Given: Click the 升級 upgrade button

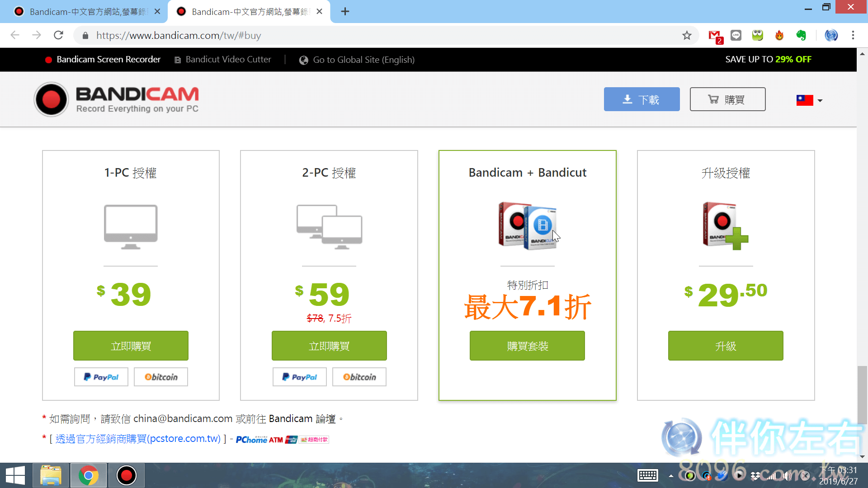Looking at the screenshot, I should click(x=726, y=346).
